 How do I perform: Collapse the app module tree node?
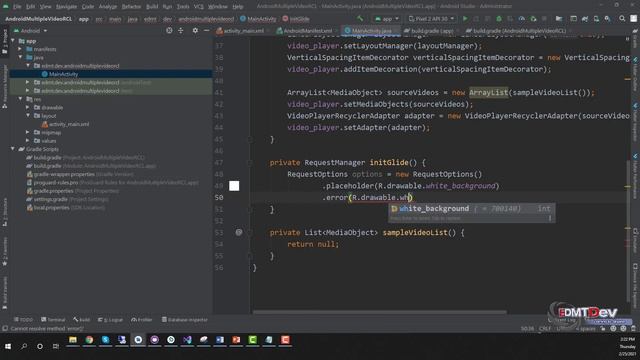pyautogui.click(x=13, y=41)
